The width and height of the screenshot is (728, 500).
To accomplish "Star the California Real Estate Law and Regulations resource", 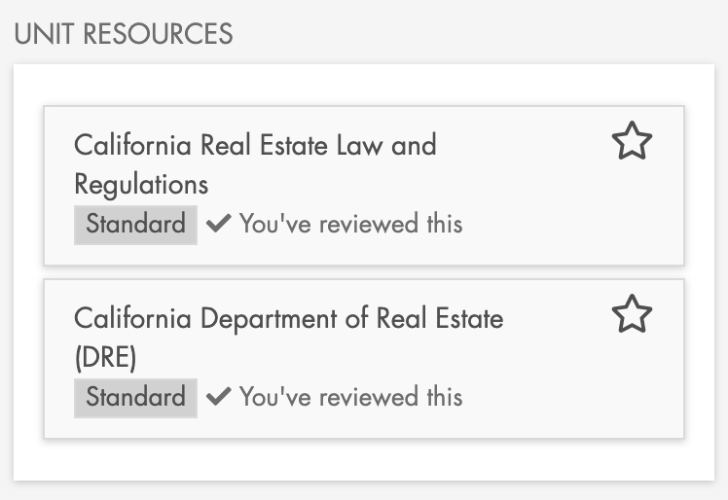I will coord(631,142).
